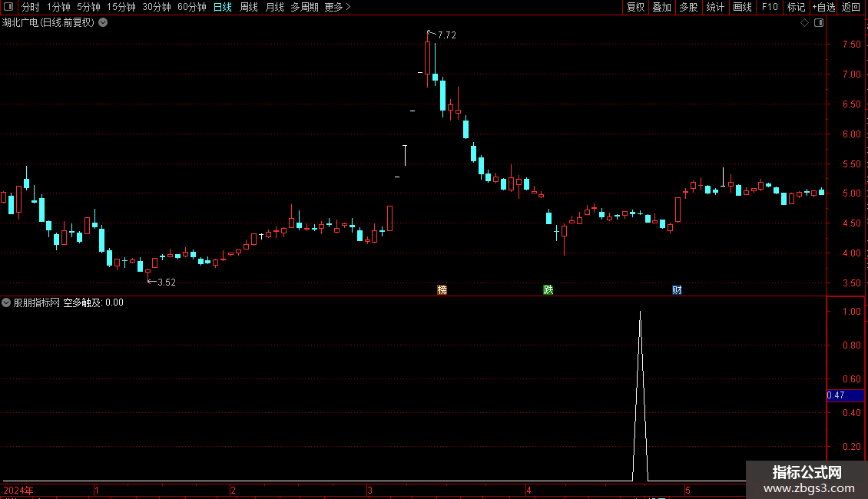Click month 4 on the time axis

pos(528,490)
